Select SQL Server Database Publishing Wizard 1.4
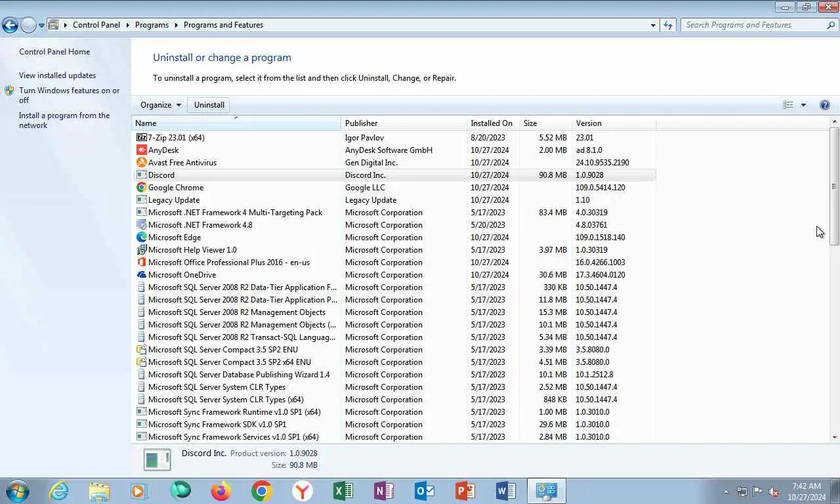The image size is (840, 504). 394,375
